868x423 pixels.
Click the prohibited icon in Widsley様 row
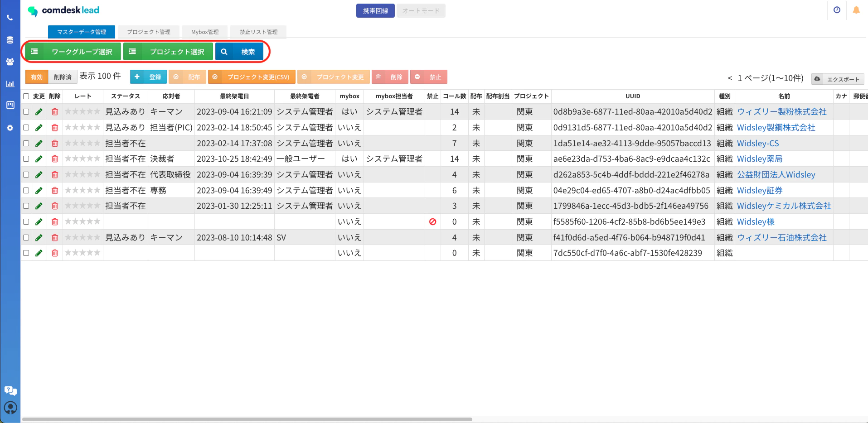[433, 222]
